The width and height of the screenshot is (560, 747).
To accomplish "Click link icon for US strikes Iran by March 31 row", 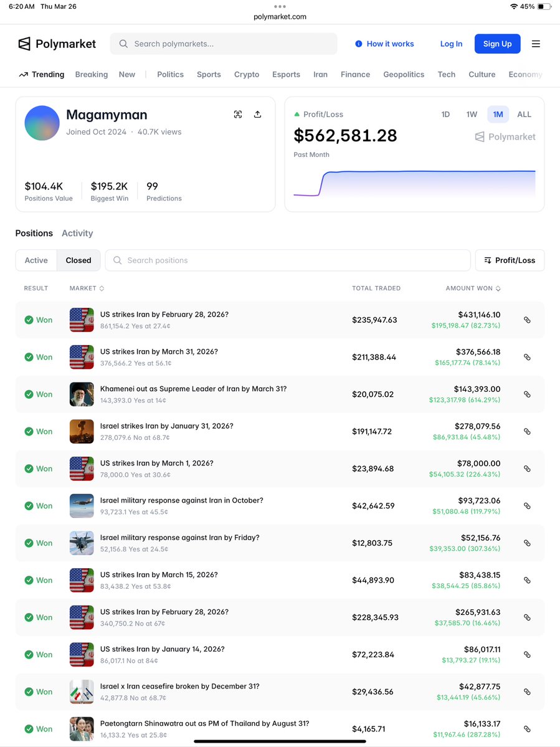I will tap(527, 358).
